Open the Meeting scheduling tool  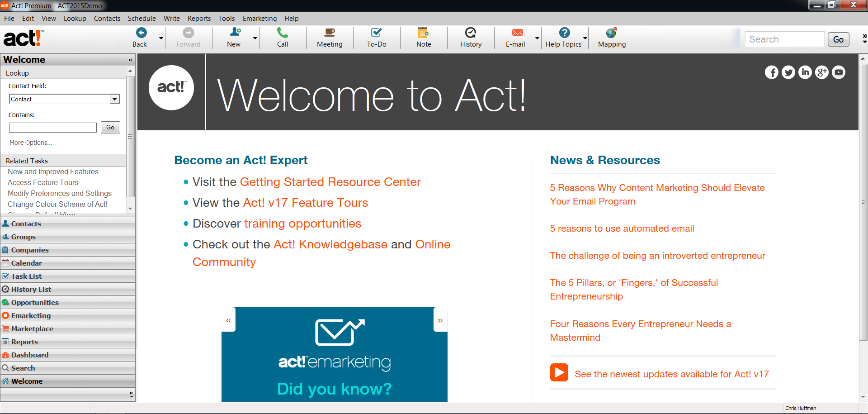click(330, 38)
